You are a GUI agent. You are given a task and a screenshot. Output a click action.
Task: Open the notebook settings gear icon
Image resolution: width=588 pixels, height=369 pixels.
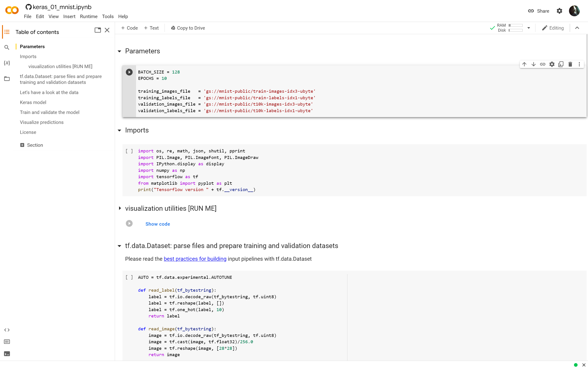[559, 11]
